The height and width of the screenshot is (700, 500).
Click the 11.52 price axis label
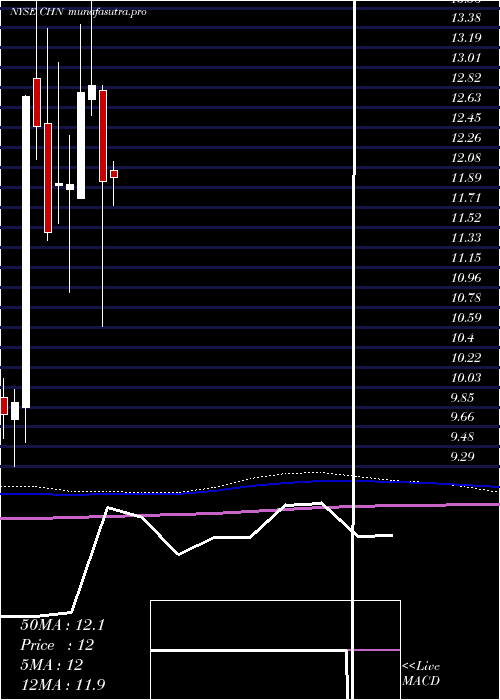pyautogui.click(x=466, y=218)
